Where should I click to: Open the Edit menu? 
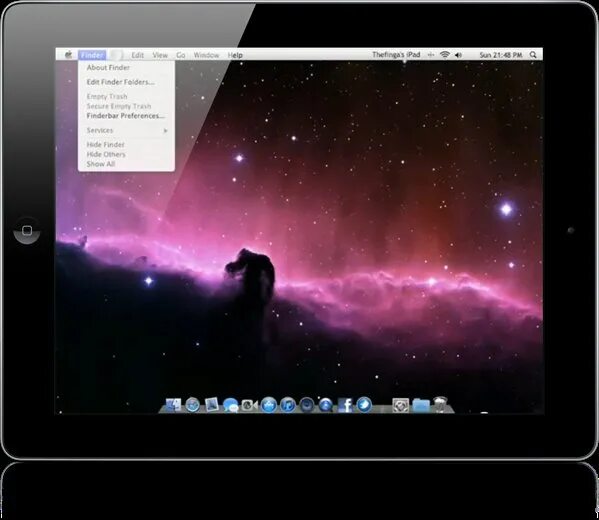tap(138, 55)
